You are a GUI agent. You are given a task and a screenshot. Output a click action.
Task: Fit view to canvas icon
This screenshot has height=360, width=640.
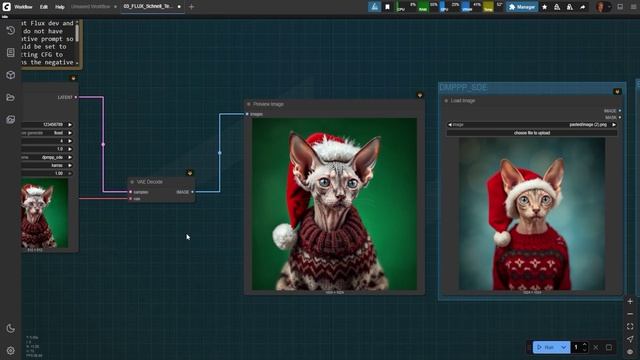[x=630, y=327]
